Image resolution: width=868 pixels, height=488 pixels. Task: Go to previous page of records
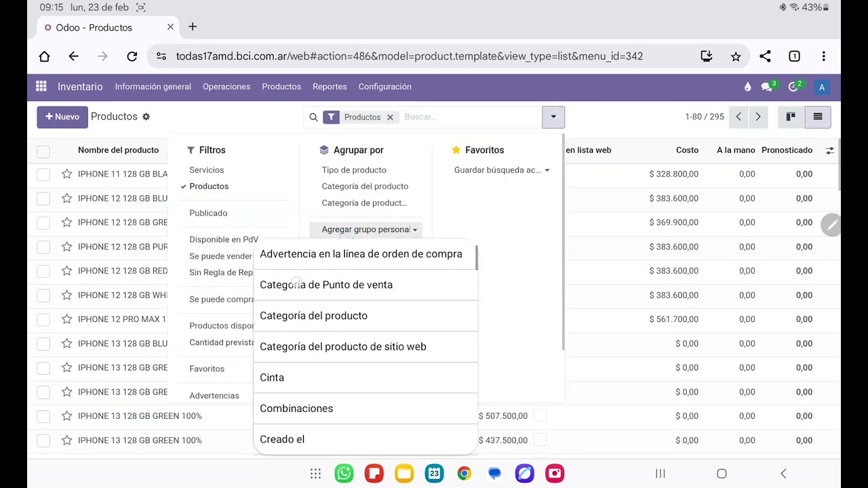(739, 117)
